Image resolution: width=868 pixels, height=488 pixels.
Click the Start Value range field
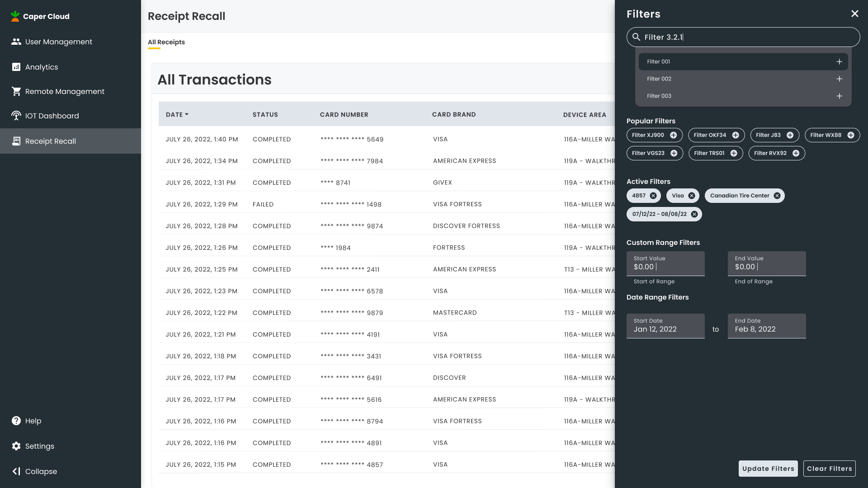tap(665, 263)
